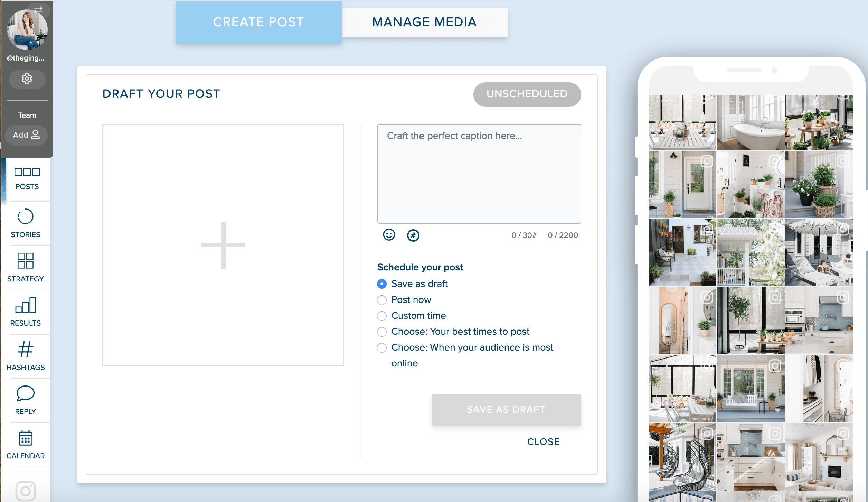Click into the caption text area
Image resolution: width=868 pixels, height=502 pixels.
(x=479, y=174)
